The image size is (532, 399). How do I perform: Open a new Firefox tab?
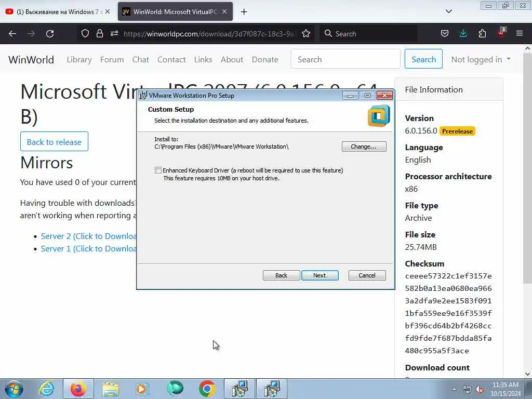tap(244, 12)
